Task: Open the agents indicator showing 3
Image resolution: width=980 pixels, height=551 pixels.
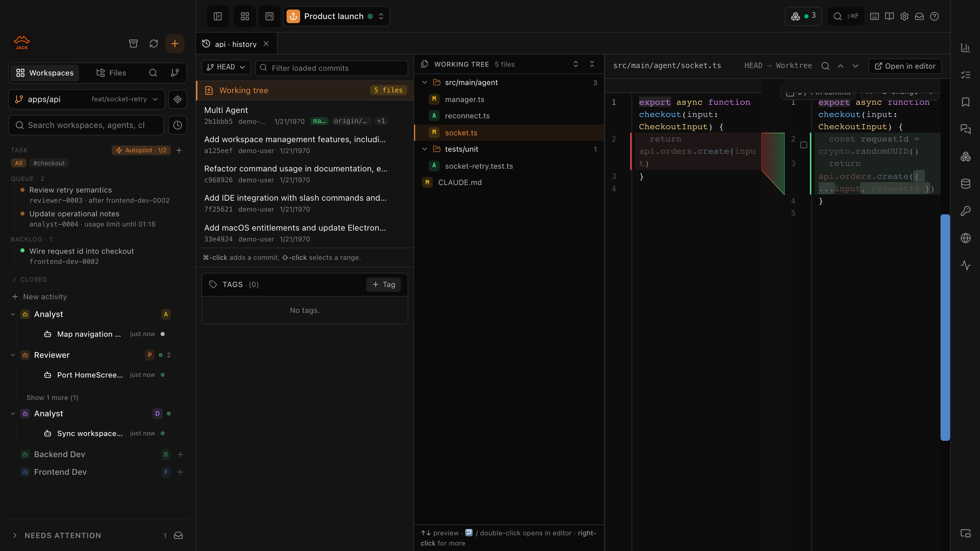Action: 803,16
